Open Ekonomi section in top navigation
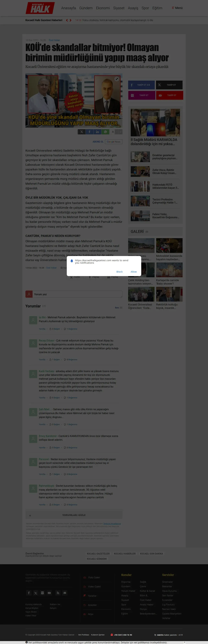 [103, 8]
